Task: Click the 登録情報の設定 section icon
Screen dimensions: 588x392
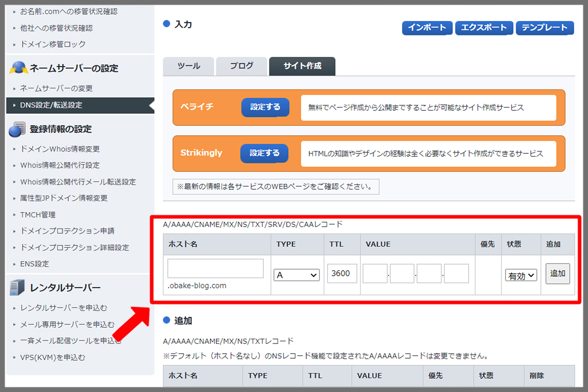Action: pyautogui.click(x=17, y=129)
